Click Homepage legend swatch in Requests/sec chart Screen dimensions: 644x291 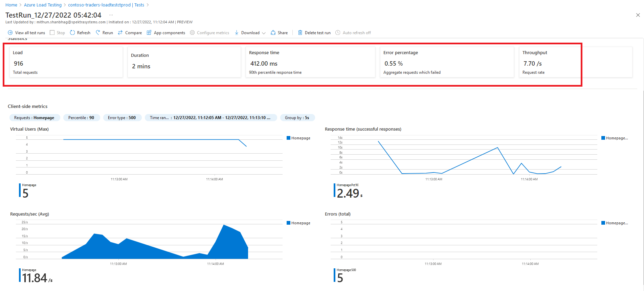tap(288, 223)
